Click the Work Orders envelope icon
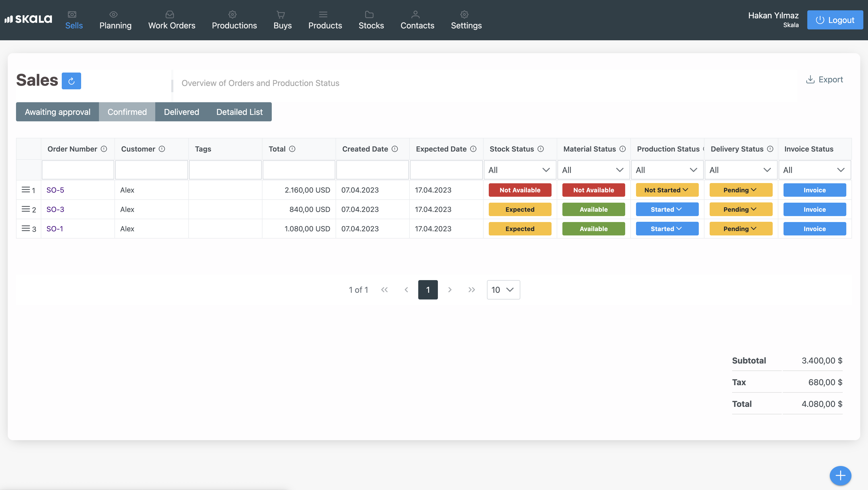868x490 pixels. pos(170,14)
